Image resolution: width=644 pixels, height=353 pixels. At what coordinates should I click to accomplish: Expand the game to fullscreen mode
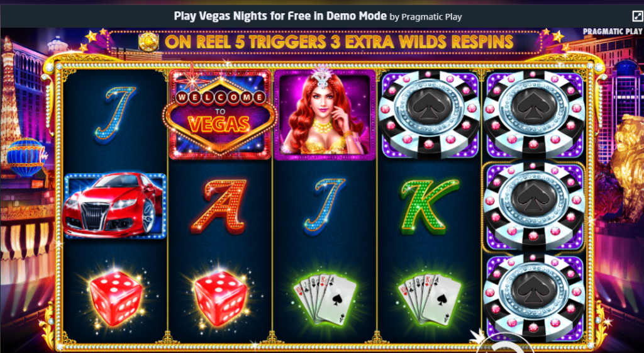click(x=637, y=16)
